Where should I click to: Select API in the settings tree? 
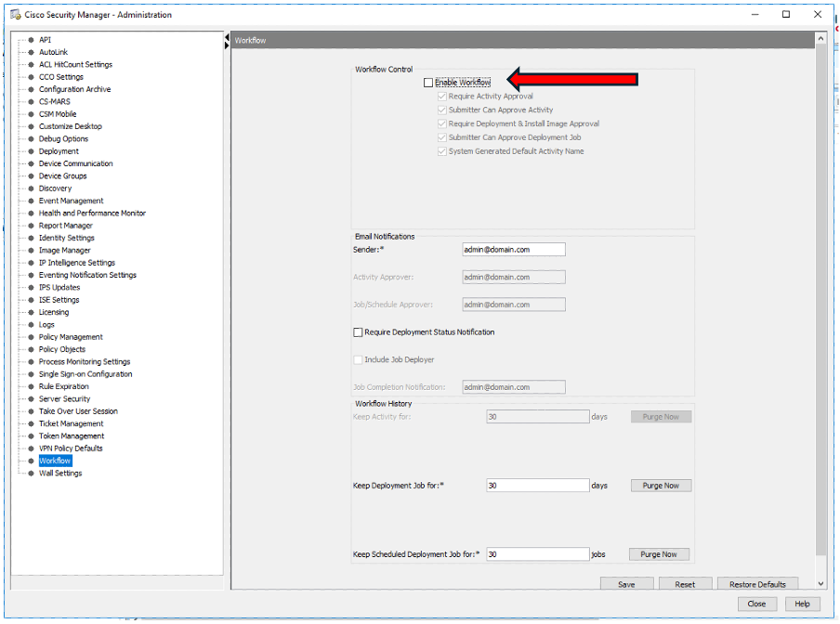pos(45,40)
